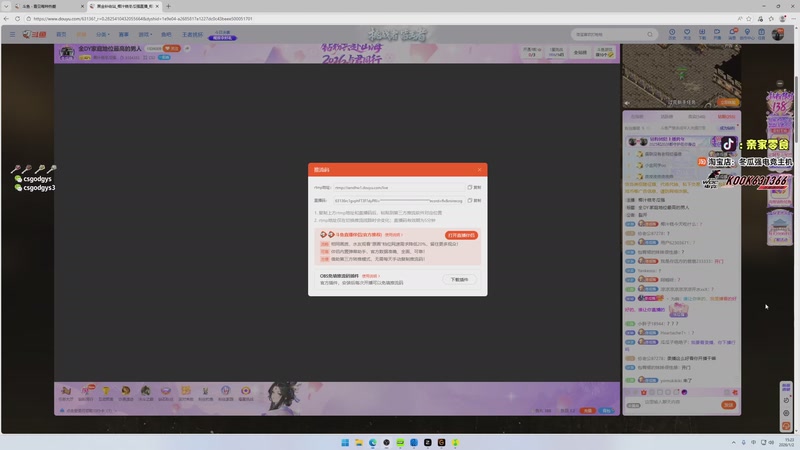Open the 消息 messages icon in header
This screenshot has height=450, width=800.
(732, 34)
